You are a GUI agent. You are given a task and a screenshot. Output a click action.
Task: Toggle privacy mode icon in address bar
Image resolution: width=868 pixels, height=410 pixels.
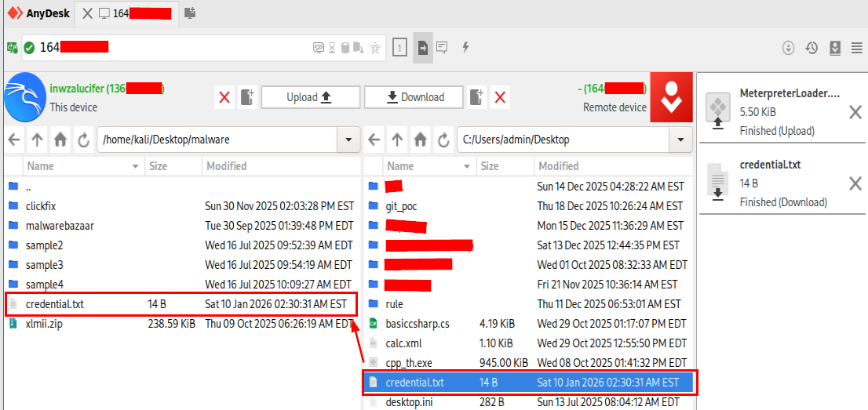click(x=319, y=48)
